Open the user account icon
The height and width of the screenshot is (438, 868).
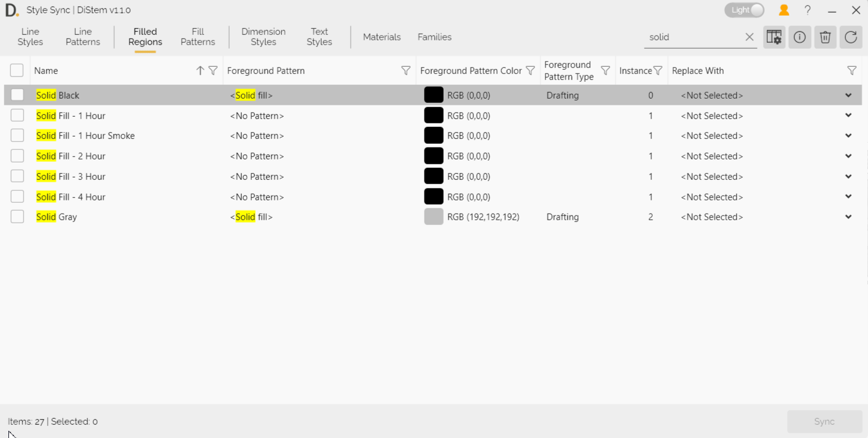click(x=784, y=10)
